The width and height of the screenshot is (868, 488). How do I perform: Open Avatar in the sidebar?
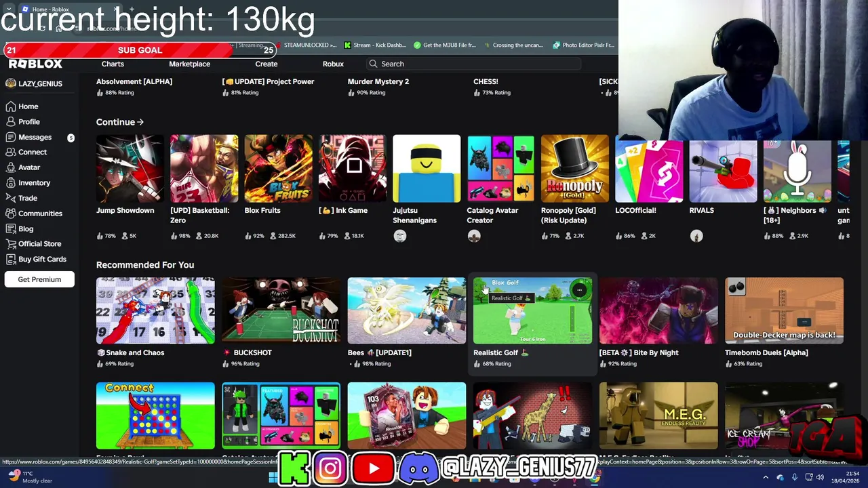(22, 167)
